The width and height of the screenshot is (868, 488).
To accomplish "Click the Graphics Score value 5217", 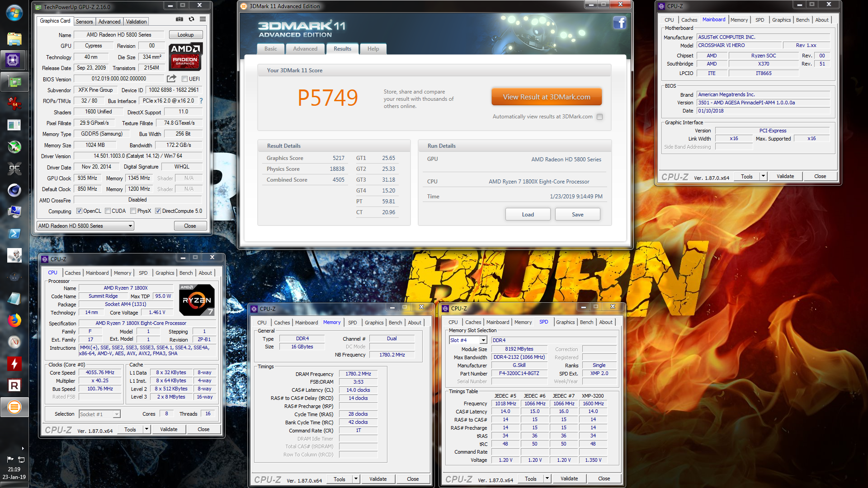I will point(338,158).
